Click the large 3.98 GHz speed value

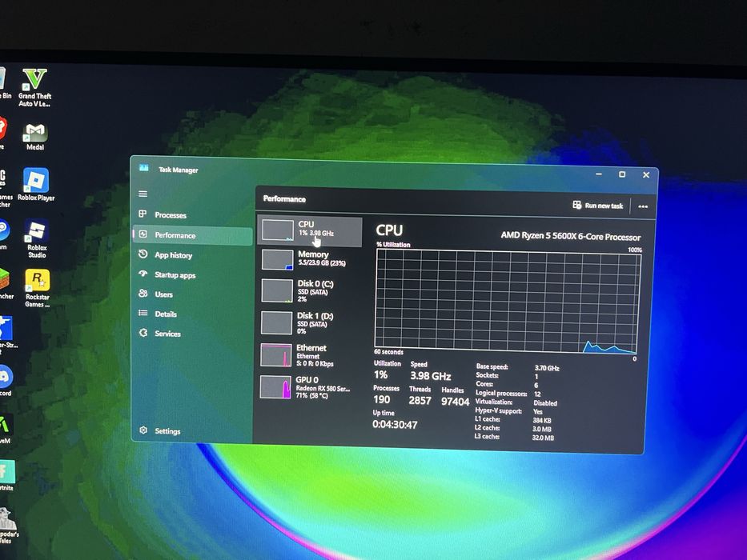[430, 376]
